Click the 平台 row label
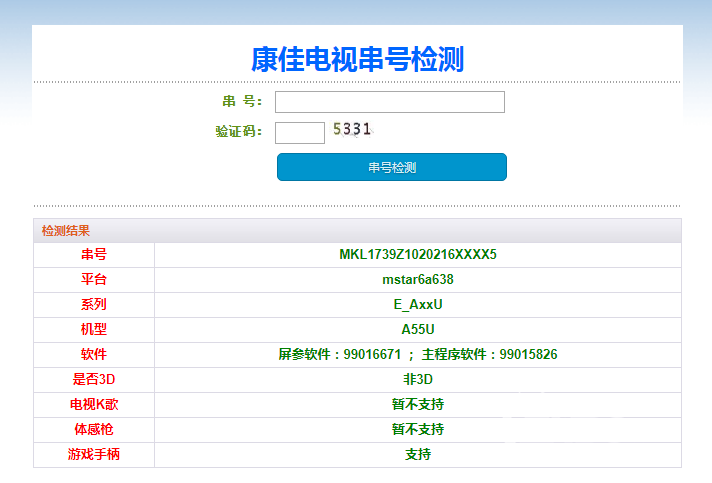 [x=94, y=279]
